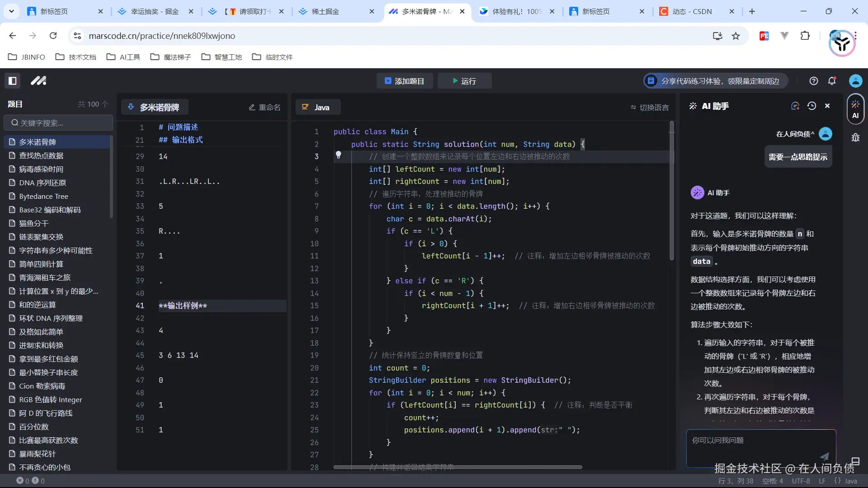Open the user avatar account menu
The image size is (868, 488).
(x=855, y=80)
